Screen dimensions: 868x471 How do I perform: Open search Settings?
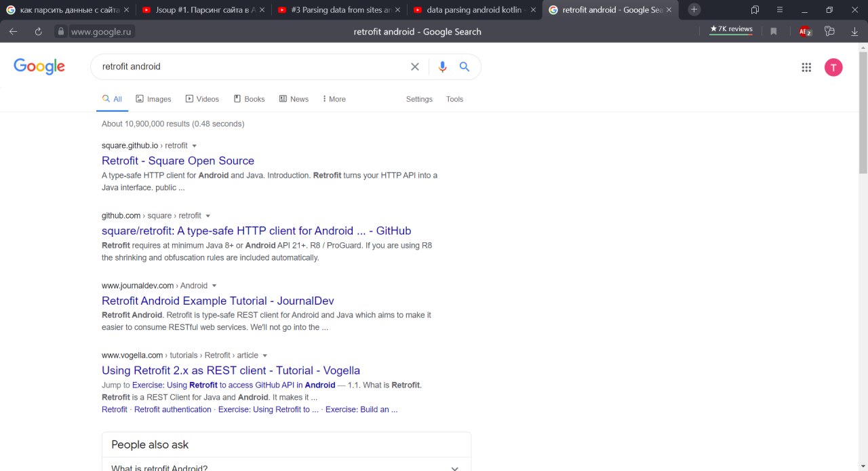[419, 99]
